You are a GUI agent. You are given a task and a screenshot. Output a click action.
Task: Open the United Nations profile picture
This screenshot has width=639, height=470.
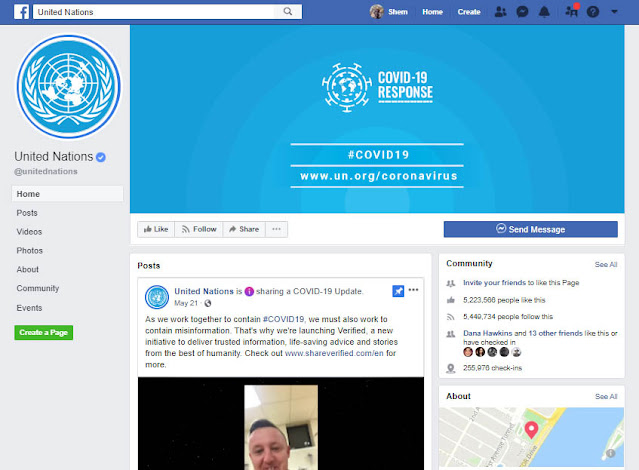[68, 86]
